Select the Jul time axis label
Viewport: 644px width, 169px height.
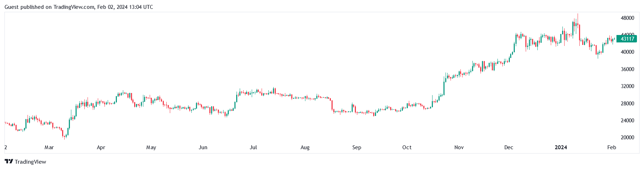[253, 147]
